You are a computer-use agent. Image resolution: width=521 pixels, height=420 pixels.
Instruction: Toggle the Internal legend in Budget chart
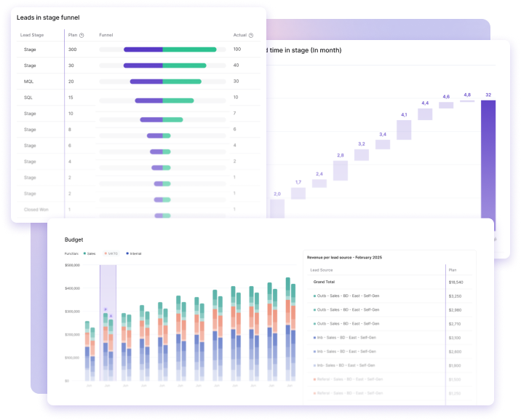click(x=133, y=253)
